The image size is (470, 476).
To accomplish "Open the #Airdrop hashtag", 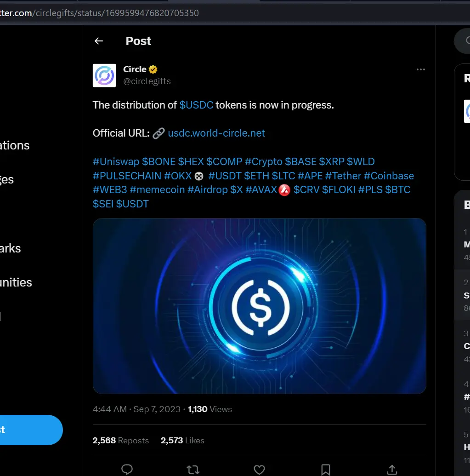I will 207,190.
